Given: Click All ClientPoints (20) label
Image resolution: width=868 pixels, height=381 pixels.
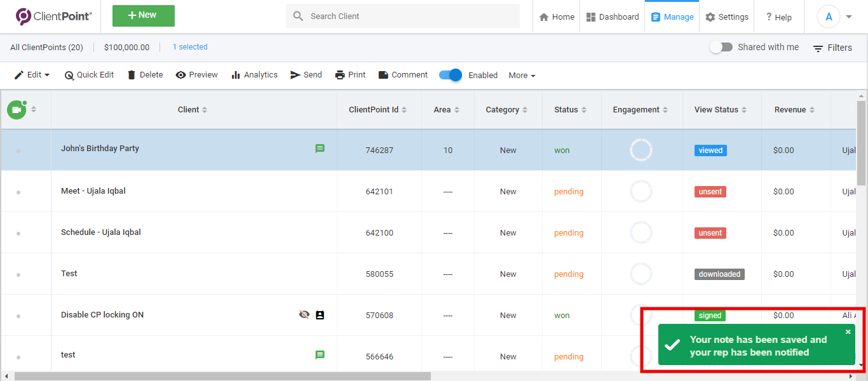Looking at the screenshot, I should 46,47.
